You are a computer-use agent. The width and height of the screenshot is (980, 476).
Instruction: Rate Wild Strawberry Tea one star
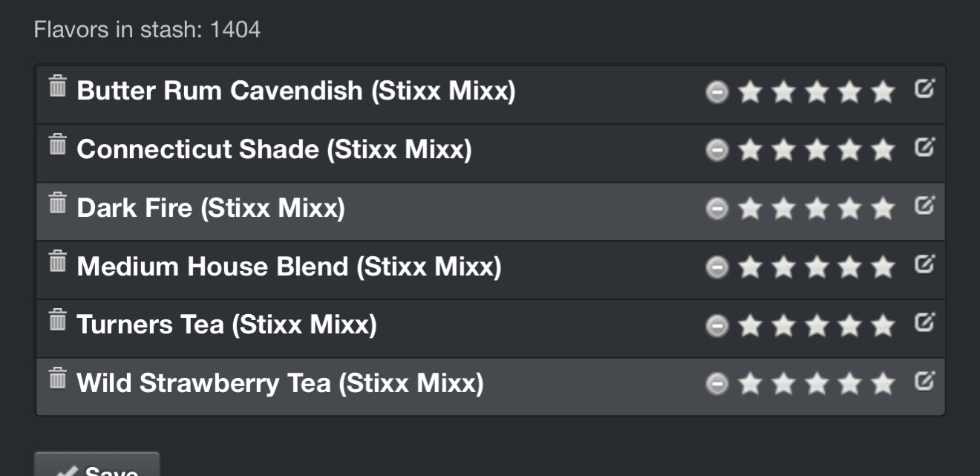[x=751, y=384]
